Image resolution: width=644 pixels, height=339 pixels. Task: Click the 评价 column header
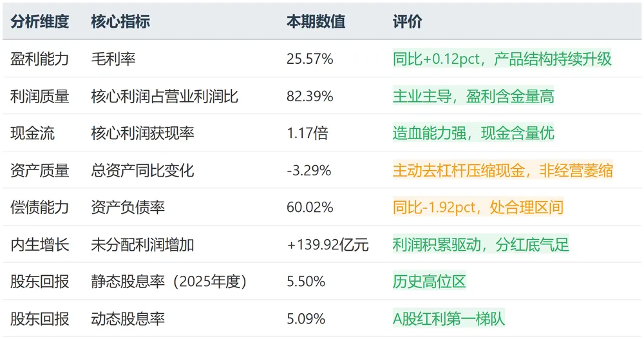click(408, 21)
